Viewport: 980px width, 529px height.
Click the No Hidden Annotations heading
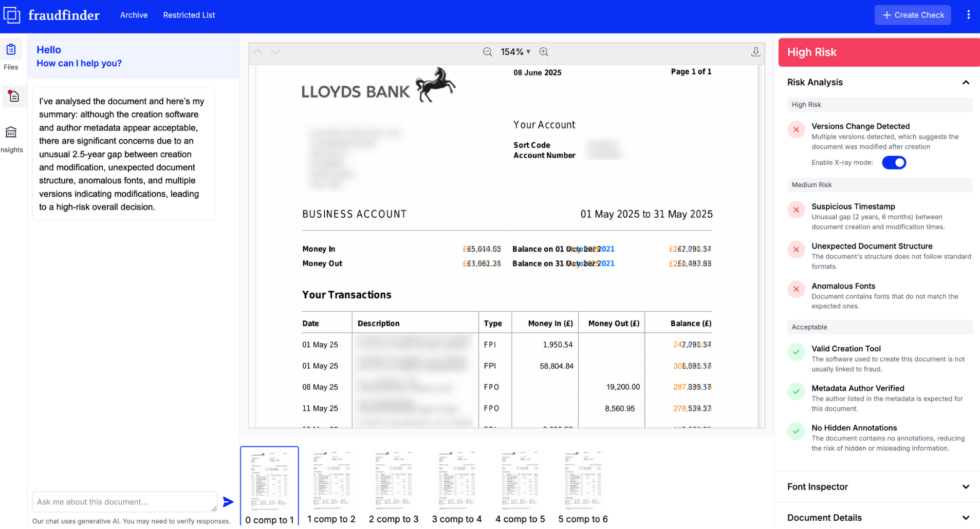[854, 428]
